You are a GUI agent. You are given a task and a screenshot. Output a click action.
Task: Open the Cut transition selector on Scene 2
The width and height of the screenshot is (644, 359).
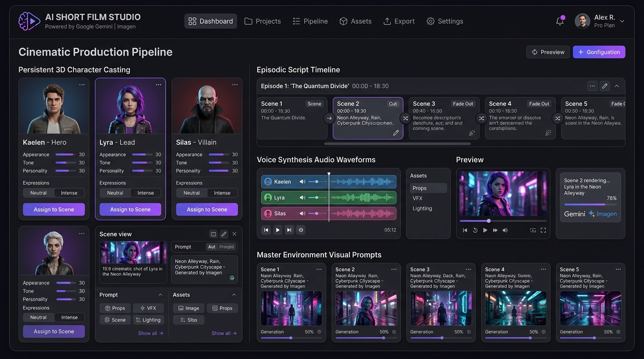(393, 104)
